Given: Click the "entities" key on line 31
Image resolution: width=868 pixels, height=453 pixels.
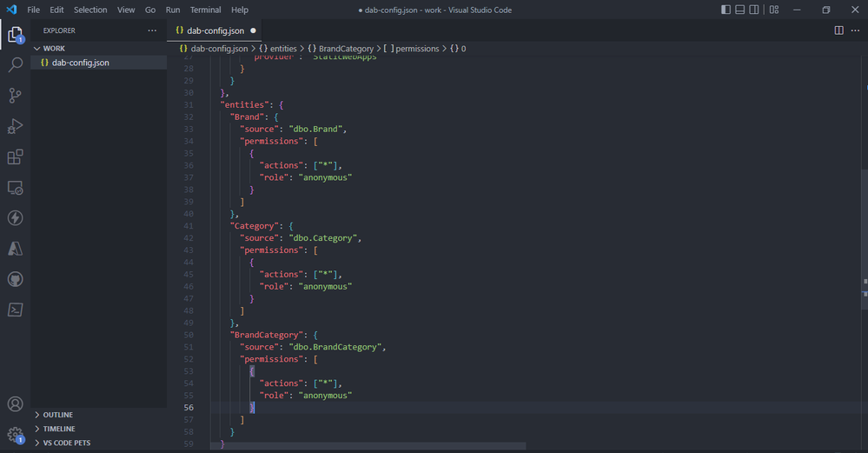Looking at the screenshot, I should coord(245,104).
